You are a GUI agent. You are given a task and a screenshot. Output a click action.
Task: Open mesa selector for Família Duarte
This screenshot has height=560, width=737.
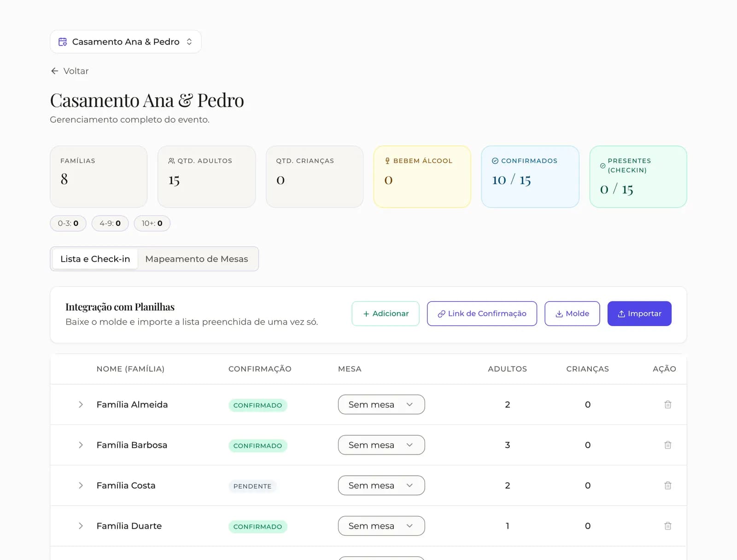pos(381,526)
